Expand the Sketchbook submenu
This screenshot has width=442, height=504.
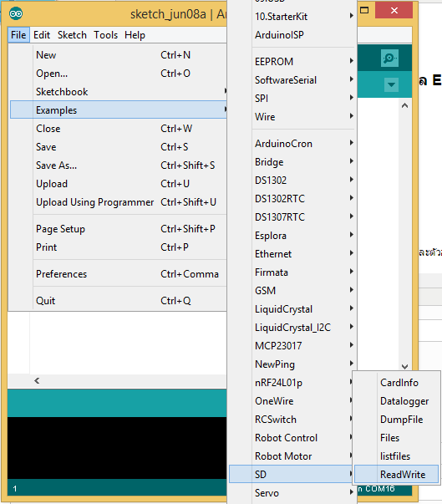click(x=118, y=92)
